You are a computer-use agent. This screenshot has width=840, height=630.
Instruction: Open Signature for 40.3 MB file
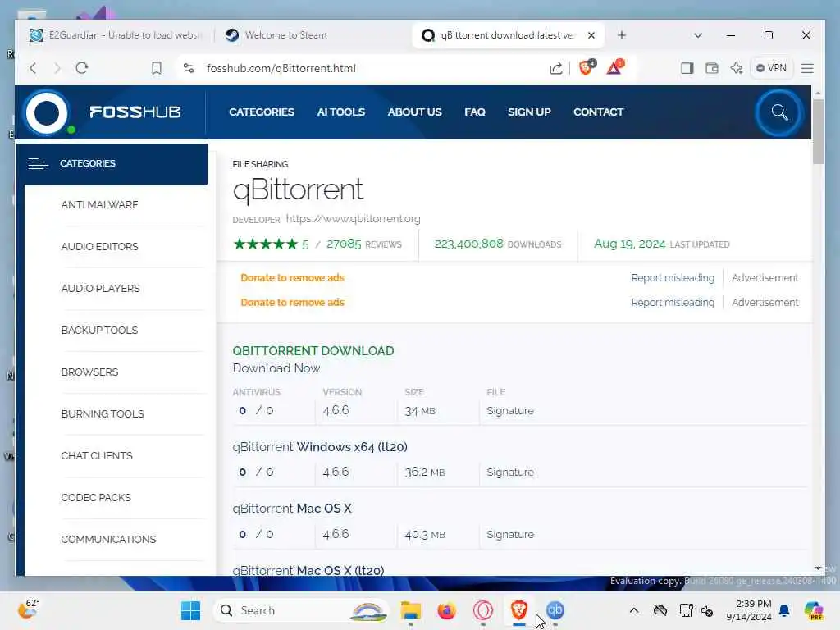click(510, 534)
